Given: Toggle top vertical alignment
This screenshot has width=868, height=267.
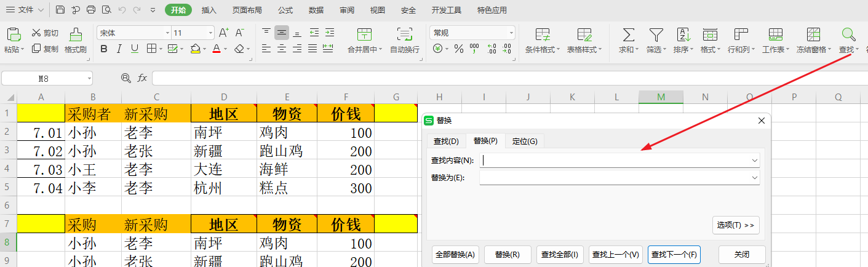Looking at the screenshot, I should point(266,33).
